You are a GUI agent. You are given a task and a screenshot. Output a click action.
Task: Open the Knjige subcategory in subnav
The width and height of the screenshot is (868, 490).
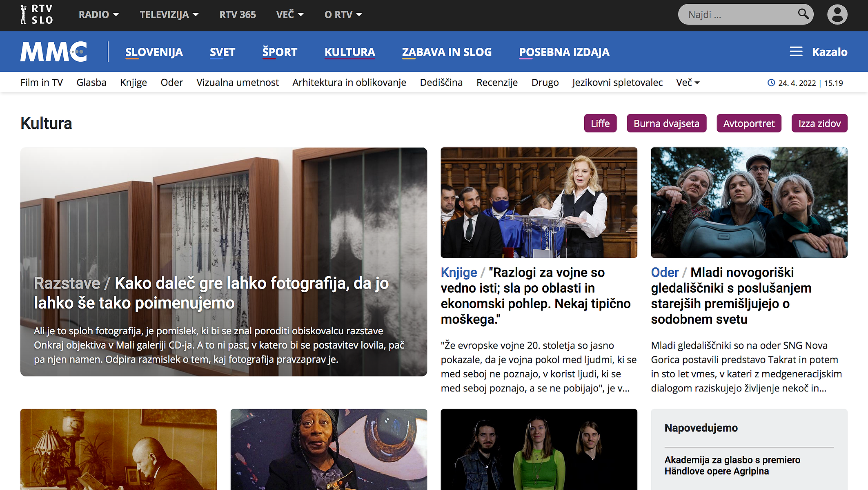[x=134, y=82]
